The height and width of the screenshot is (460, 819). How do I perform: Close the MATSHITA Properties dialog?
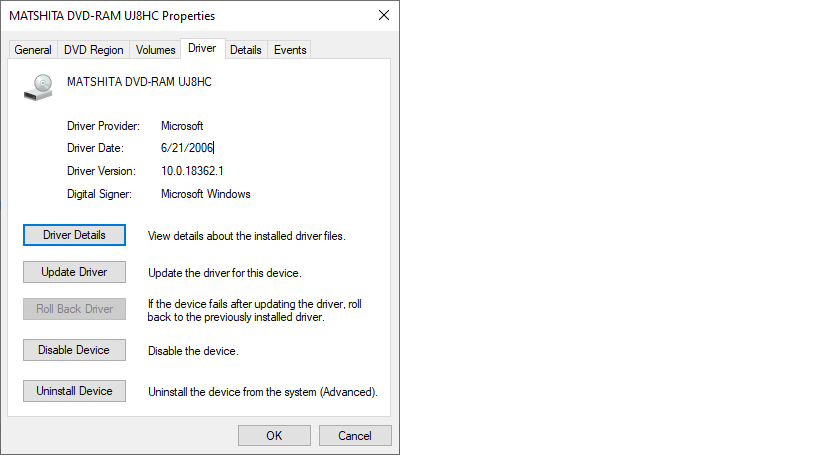tap(384, 16)
